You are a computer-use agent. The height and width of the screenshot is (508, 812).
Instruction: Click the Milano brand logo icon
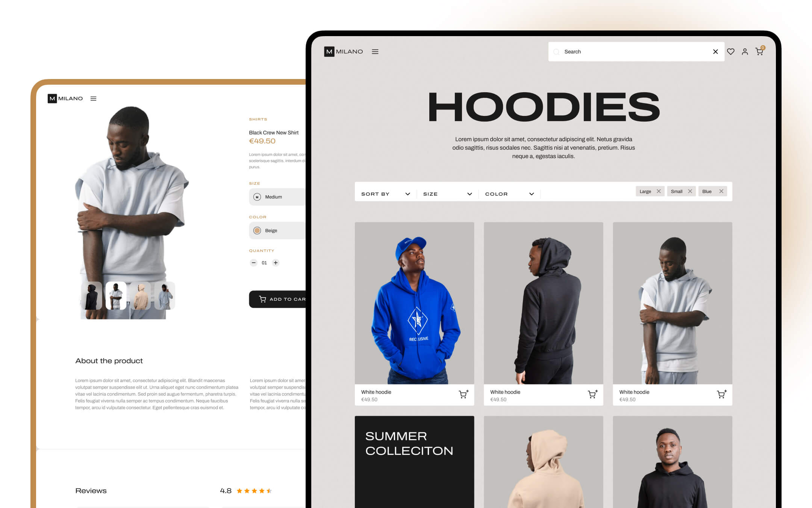tap(329, 52)
